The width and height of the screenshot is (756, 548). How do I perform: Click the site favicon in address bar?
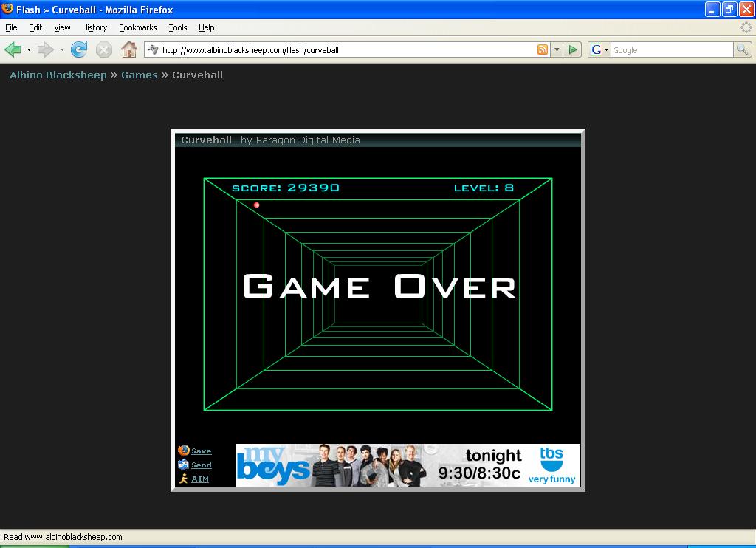(x=153, y=49)
